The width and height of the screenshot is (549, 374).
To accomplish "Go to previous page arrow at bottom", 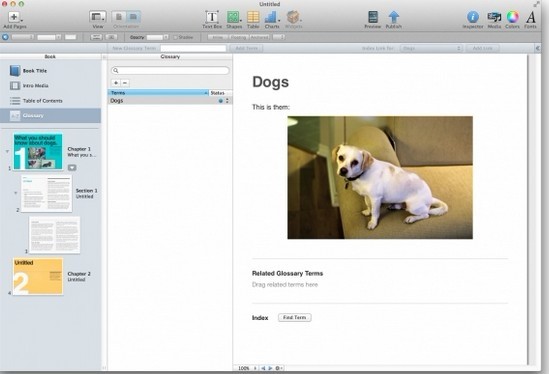I will coord(263,368).
